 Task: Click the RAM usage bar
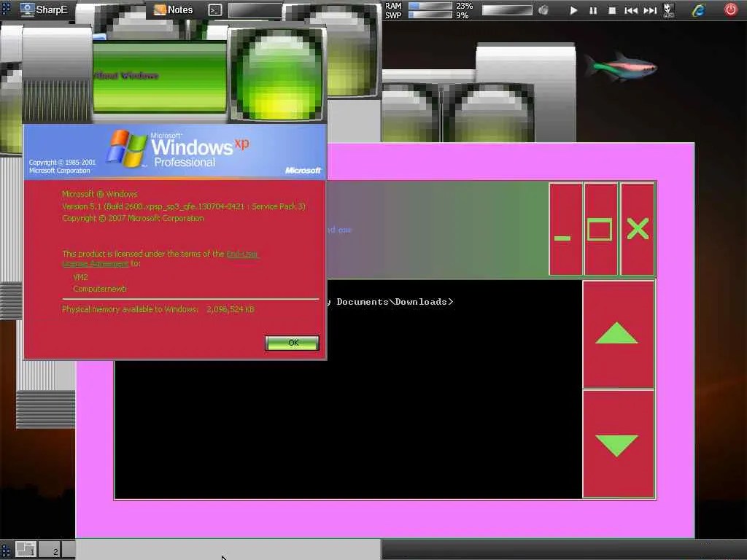coord(430,6)
